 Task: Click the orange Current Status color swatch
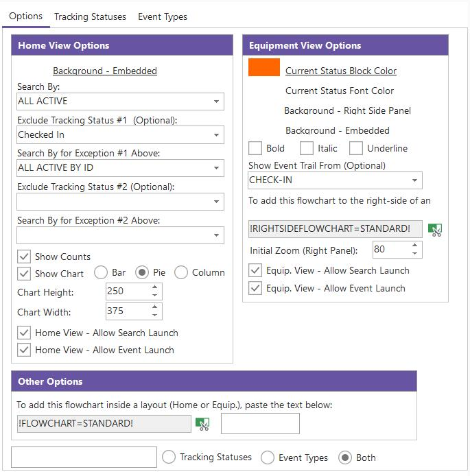264,68
